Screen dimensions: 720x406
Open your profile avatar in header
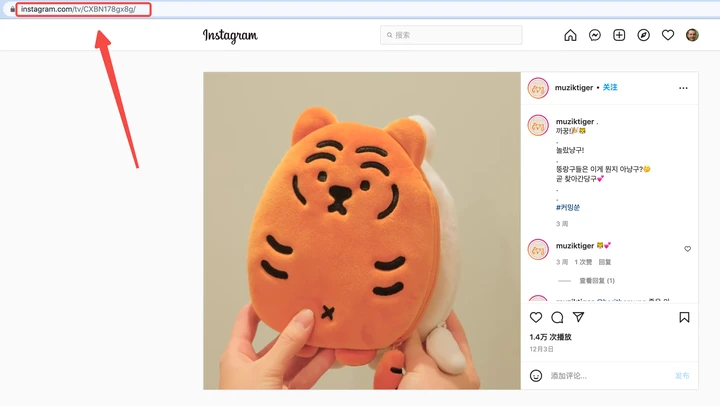(x=692, y=35)
